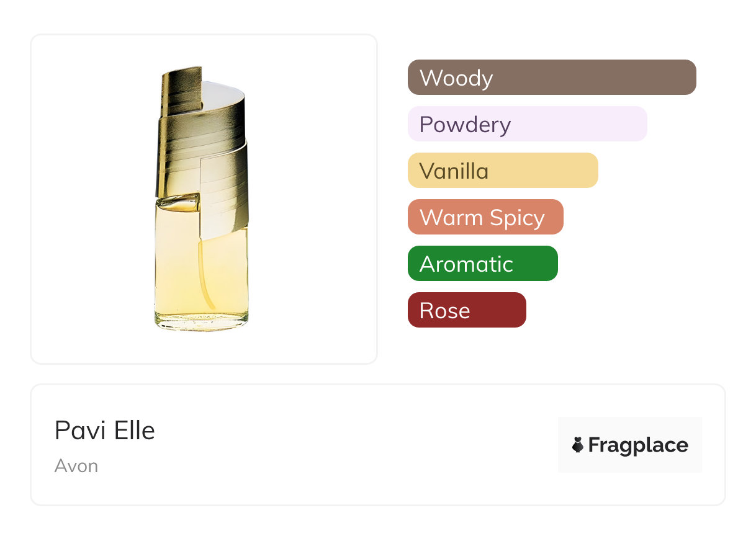The width and height of the screenshot is (756, 536).
Task: Click the Fragplace wordmark text
Action: 638,445
